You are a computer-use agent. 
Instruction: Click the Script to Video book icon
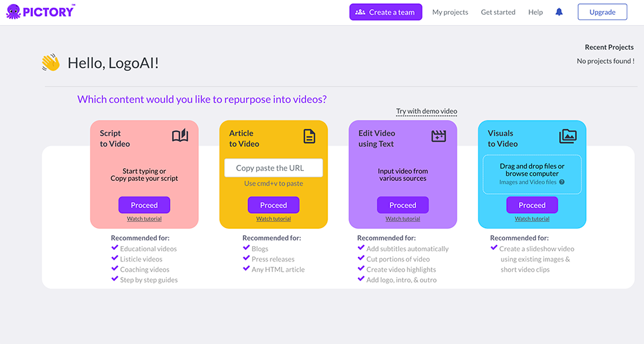click(180, 136)
